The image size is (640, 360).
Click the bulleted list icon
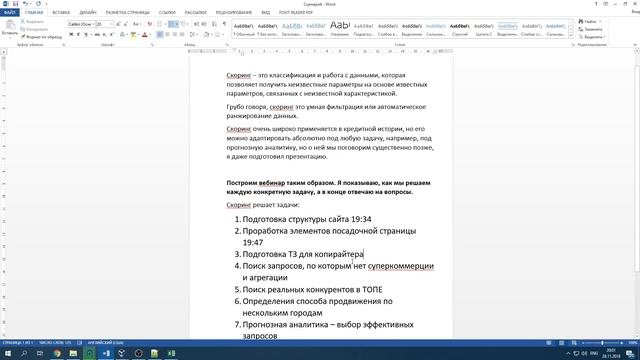click(x=160, y=24)
